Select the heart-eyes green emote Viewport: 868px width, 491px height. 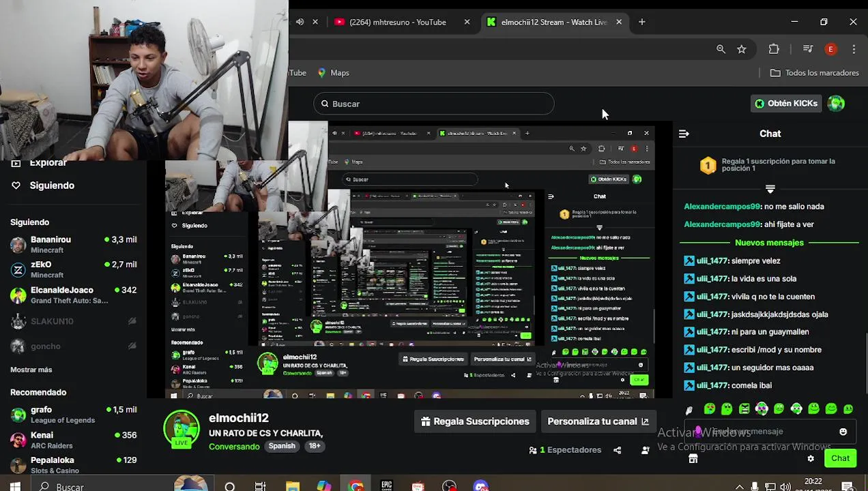point(710,408)
